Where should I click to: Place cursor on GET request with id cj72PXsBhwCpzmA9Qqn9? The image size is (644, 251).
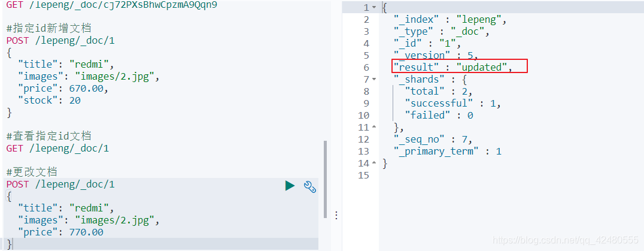(x=112, y=5)
